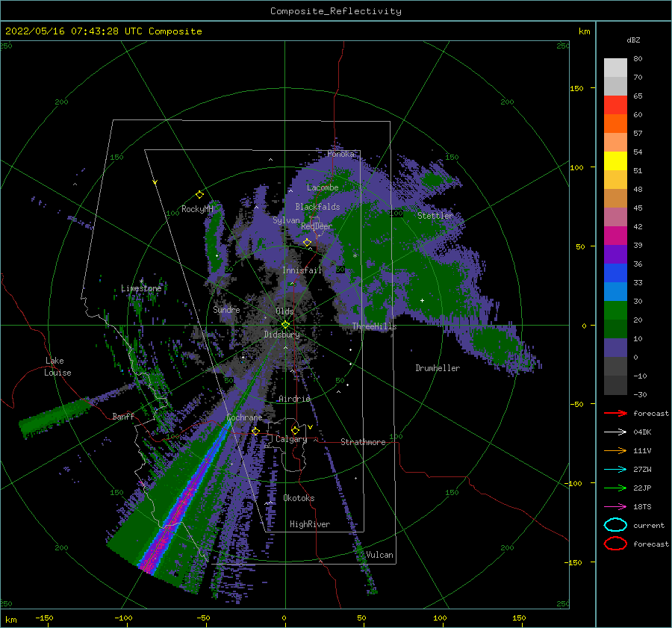Select the slate-purple swatch between 10 and 0

(615, 348)
